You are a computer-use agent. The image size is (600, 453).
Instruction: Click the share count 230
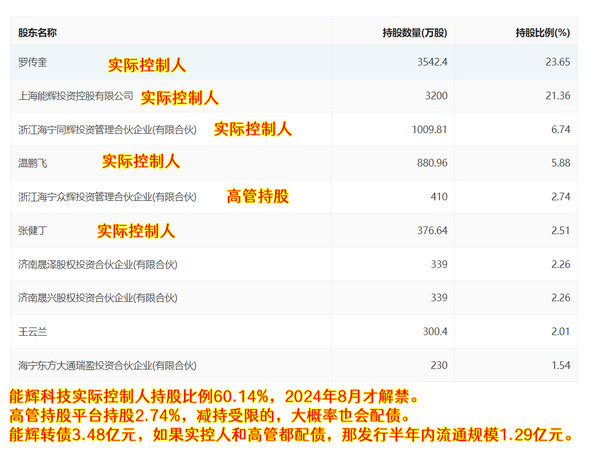click(439, 365)
